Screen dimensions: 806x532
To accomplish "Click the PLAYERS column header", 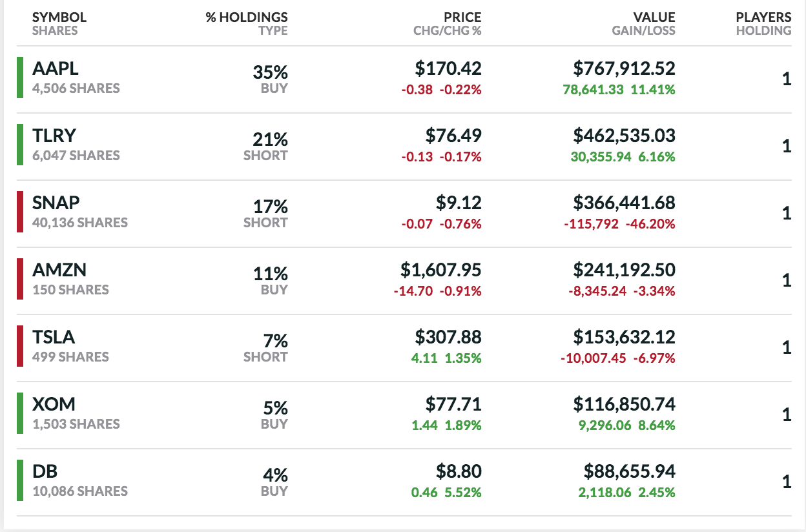I will 763,17.
